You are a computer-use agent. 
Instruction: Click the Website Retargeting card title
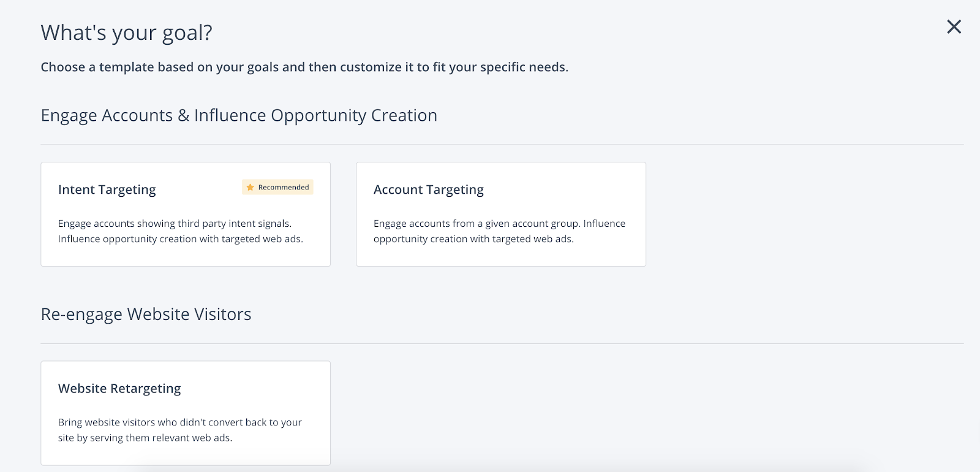119,389
